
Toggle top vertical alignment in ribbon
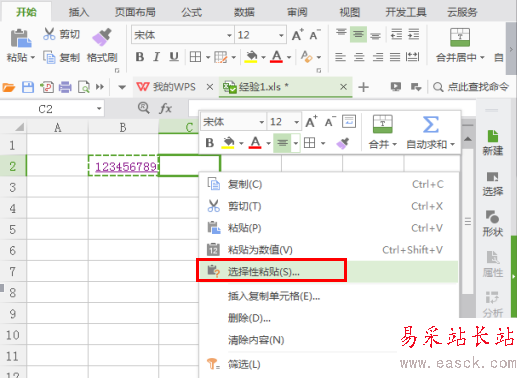[341, 34]
